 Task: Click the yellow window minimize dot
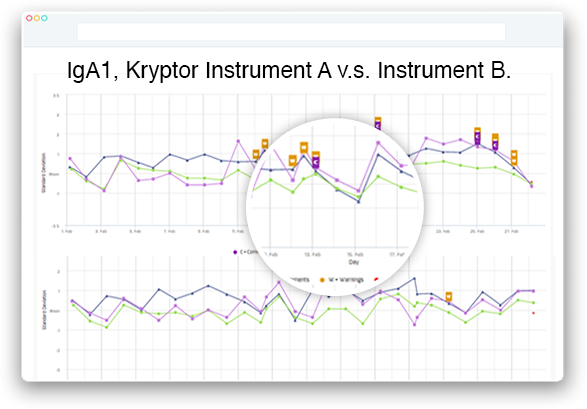pos(37,18)
